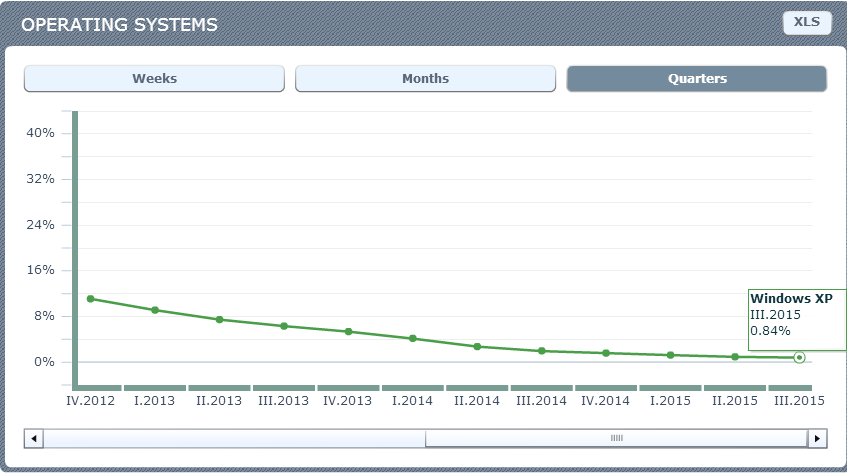Select the III.2013 data point

pyautogui.click(x=284, y=326)
